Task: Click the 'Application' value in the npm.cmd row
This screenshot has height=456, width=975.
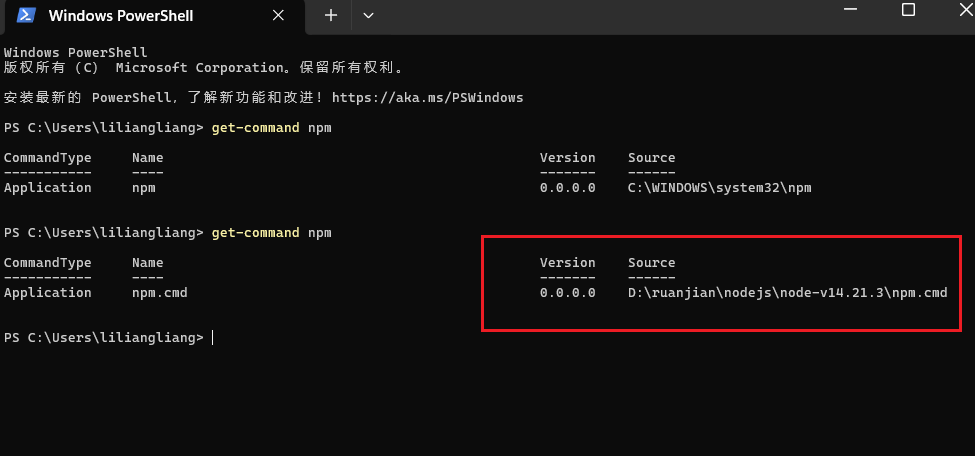Action: tap(47, 292)
